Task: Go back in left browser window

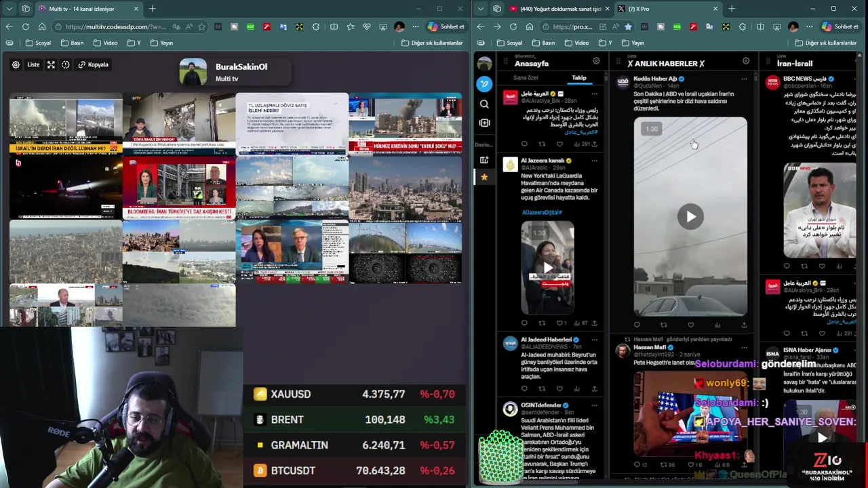Action: (9, 26)
